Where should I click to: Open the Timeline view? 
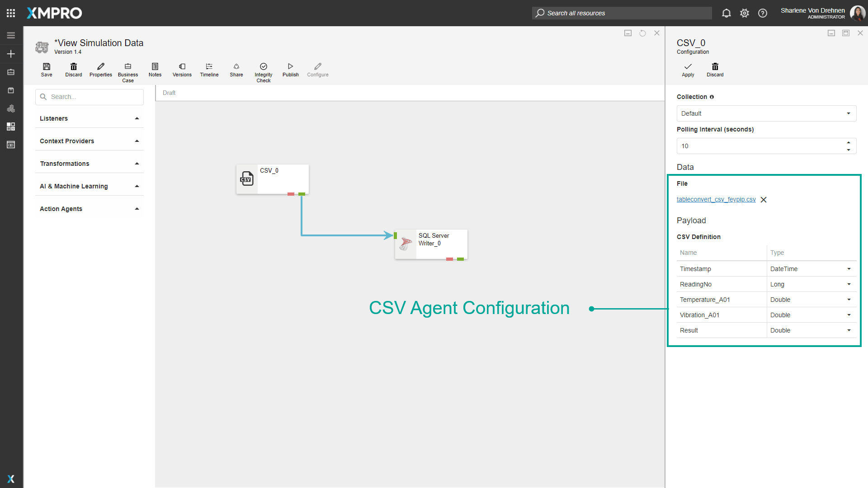click(x=209, y=70)
